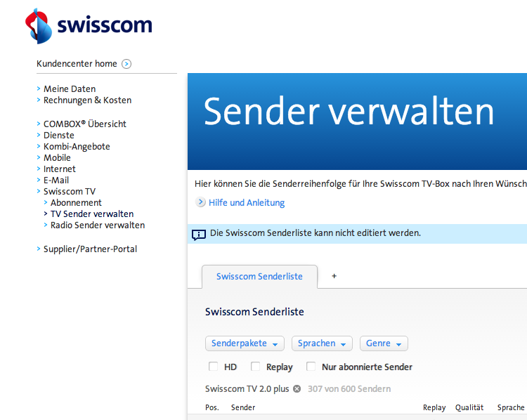This screenshot has width=527, height=420.
Task: Click the arrow icon beside Kundencenter home
Action: pos(126,64)
